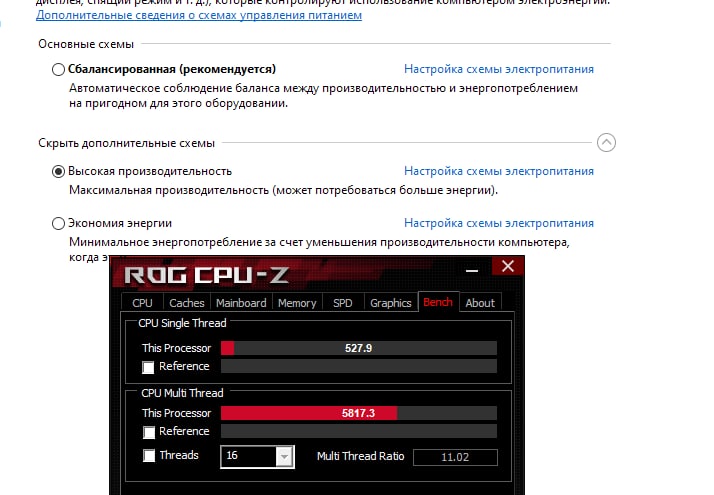This screenshot has width=714, height=495.
Task: Open the About tab
Action: pos(480,303)
